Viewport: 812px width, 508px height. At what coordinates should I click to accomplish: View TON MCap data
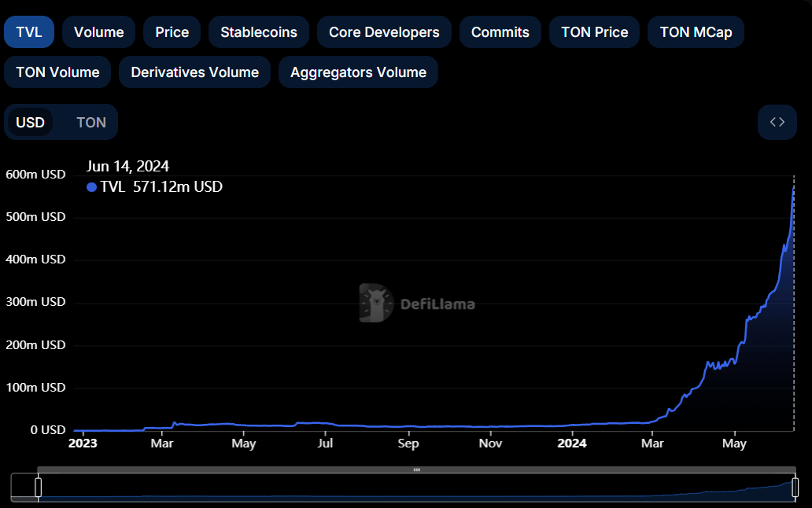click(x=696, y=31)
